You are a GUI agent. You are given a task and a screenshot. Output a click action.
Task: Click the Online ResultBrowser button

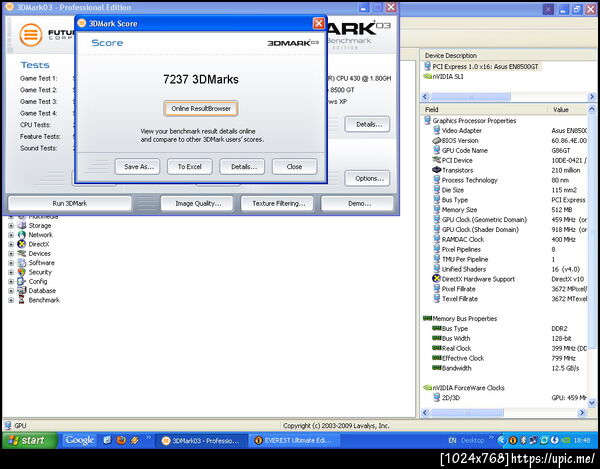201,109
